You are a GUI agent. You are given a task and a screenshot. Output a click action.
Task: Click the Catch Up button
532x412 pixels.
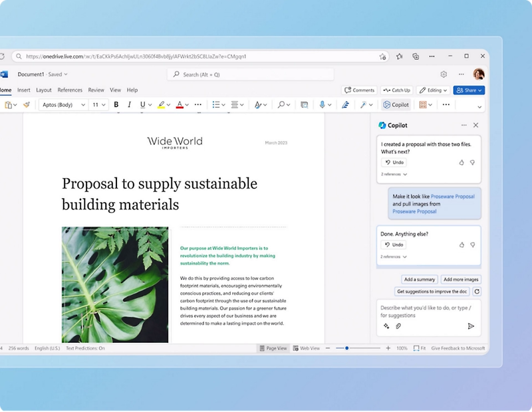(396, 90)
